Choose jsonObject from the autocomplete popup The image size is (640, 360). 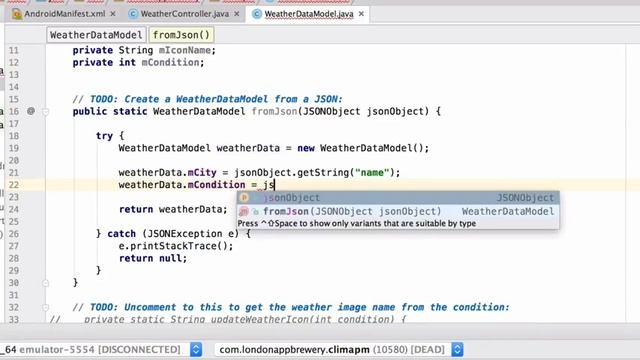click(398, 198)
